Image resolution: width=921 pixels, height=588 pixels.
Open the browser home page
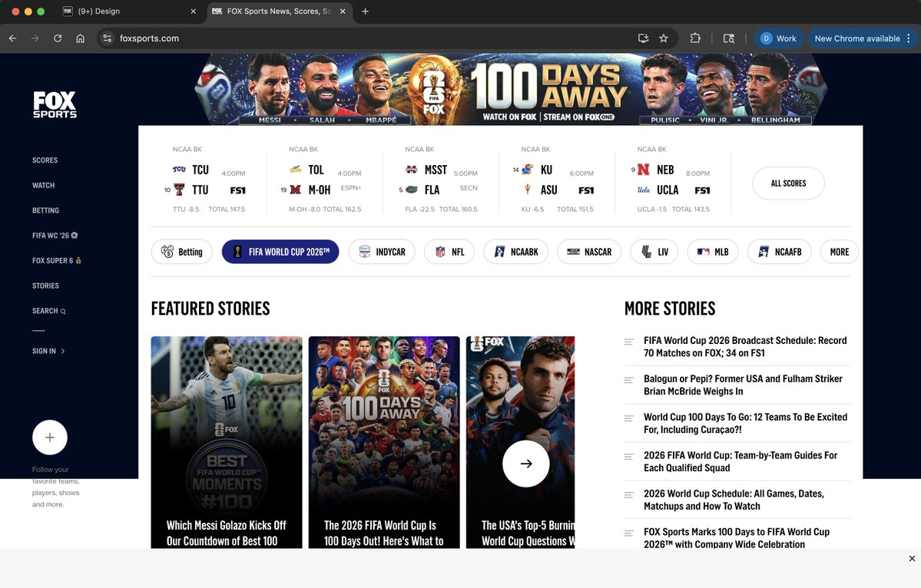coord(81,38)
